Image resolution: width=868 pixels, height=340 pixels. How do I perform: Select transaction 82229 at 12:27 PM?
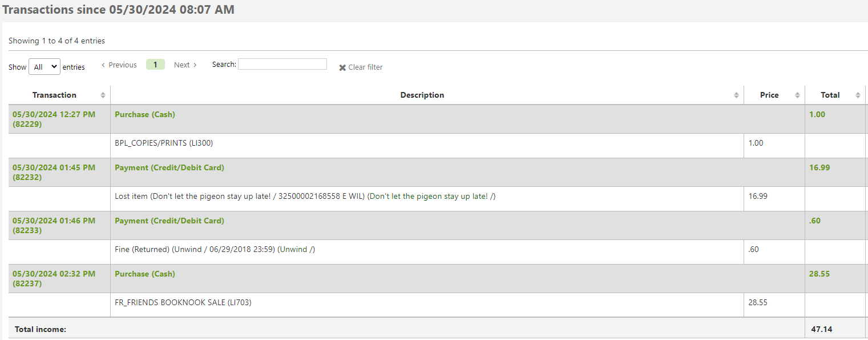pyautogui.click(x=54, y=119)
